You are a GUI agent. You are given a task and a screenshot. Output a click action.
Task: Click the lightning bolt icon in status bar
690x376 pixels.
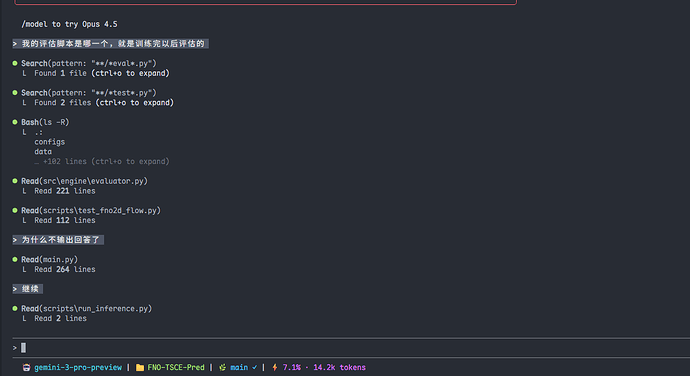point(275,367)
